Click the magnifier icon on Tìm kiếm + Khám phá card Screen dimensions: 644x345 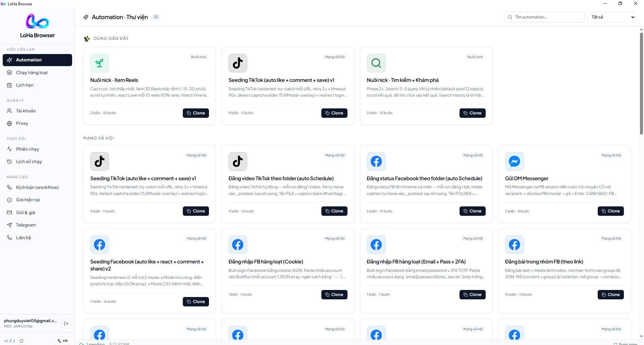coord(376,63)
